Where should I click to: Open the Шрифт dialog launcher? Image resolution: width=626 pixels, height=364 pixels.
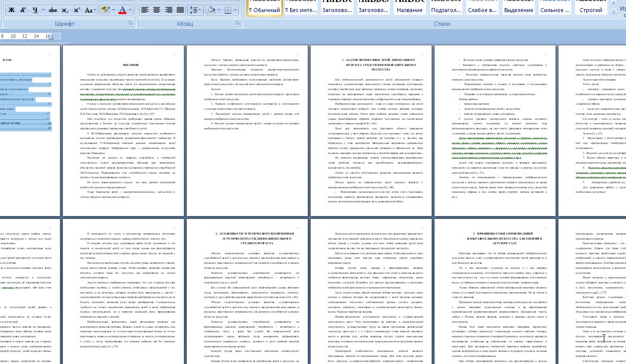pos(131,24)
